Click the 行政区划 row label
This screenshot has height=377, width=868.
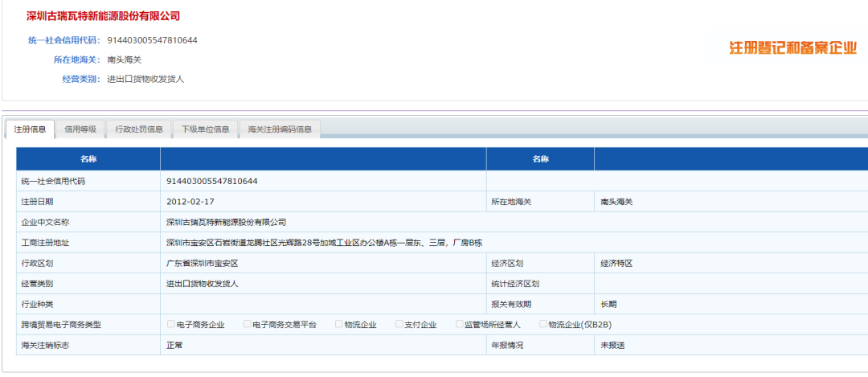coord(37,264)
